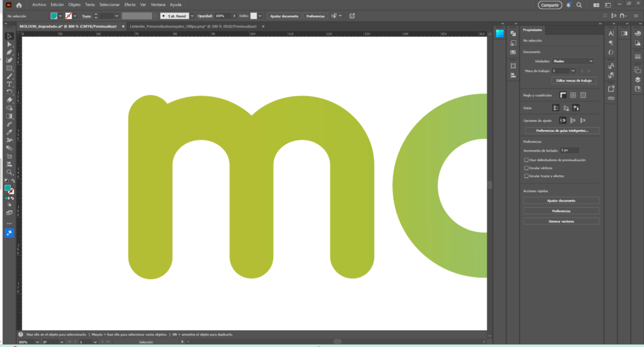Open the Objeto menu

coord(74,5)
